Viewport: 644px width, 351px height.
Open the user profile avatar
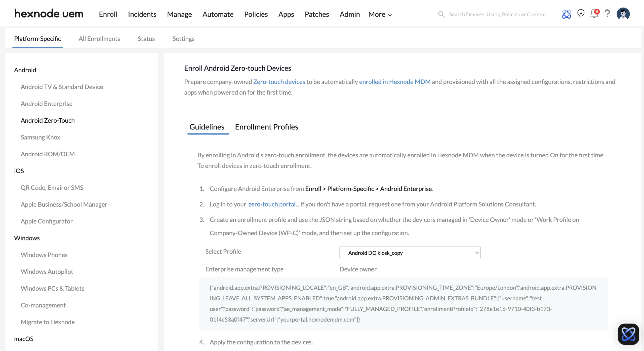[x=623, y=14]
